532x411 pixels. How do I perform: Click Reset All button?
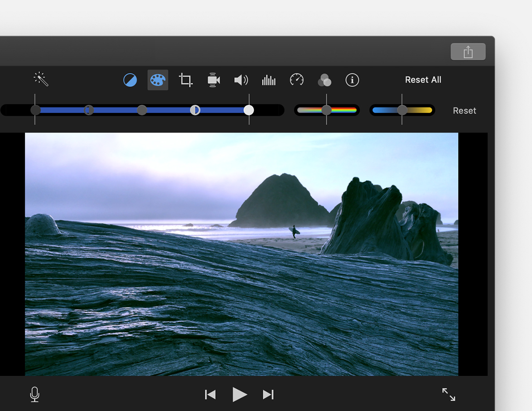[x=423, y=80]
